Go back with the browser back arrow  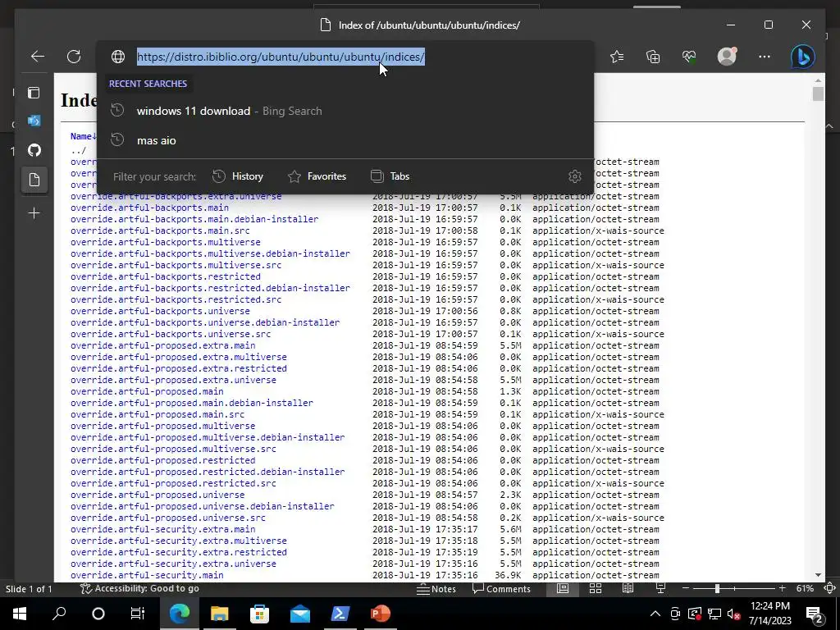coord(38,57)
